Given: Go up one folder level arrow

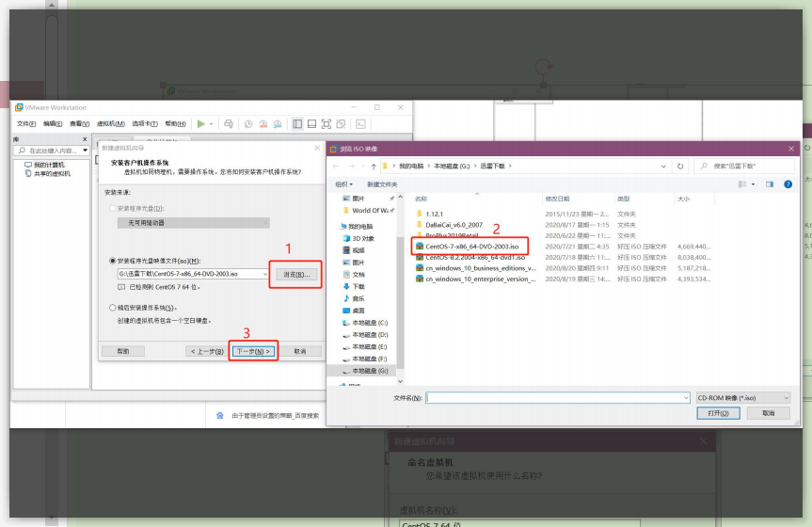Looking at the screenshot, I should click(x=374, y=167).
